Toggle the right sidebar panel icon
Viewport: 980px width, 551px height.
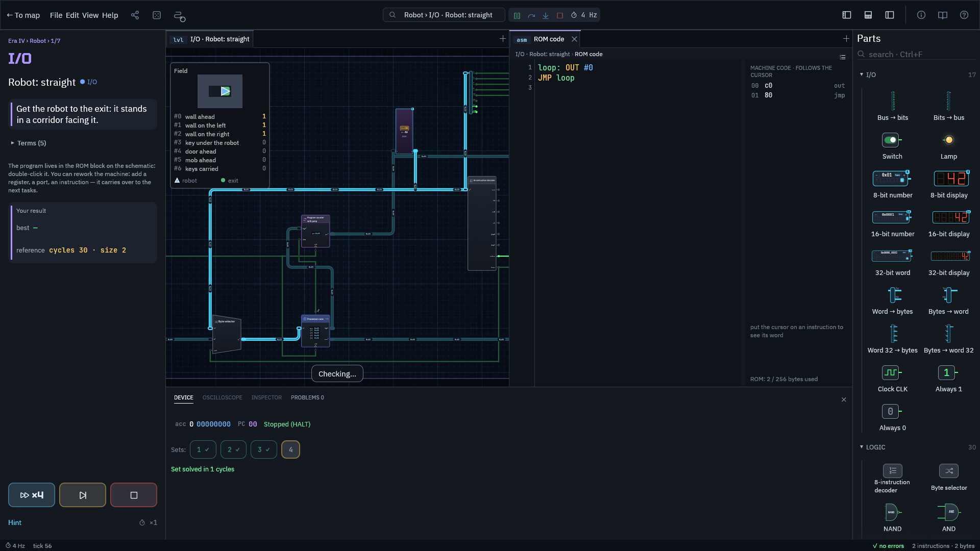[x=890, y=15]
